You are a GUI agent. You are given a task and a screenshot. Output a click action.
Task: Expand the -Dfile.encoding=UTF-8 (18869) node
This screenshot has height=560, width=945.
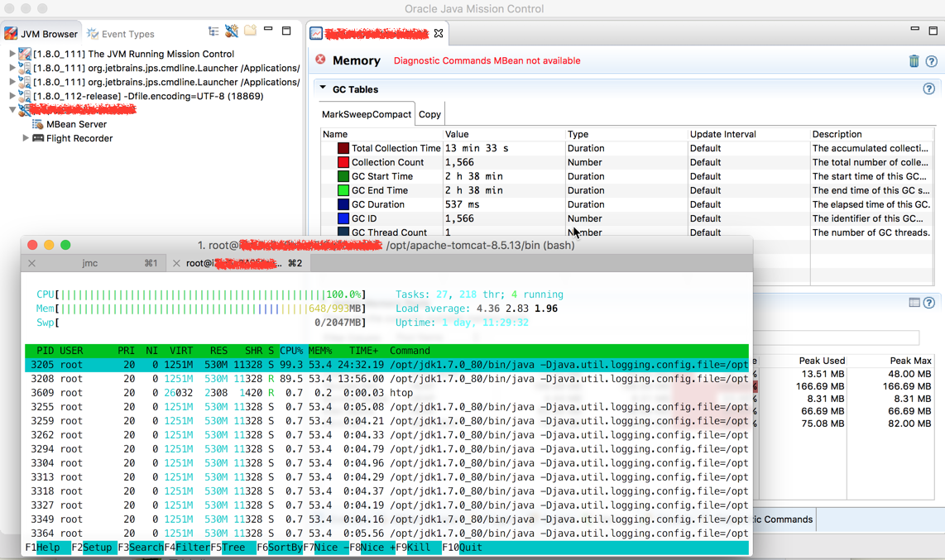[12, 95]
